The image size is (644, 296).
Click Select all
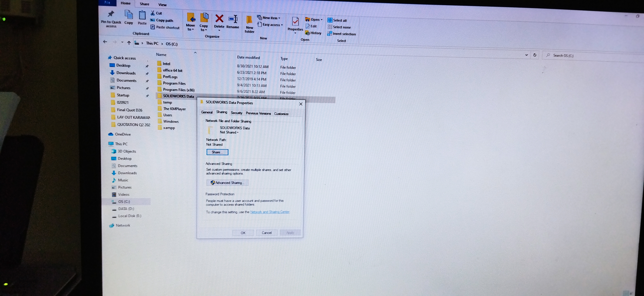337,20
